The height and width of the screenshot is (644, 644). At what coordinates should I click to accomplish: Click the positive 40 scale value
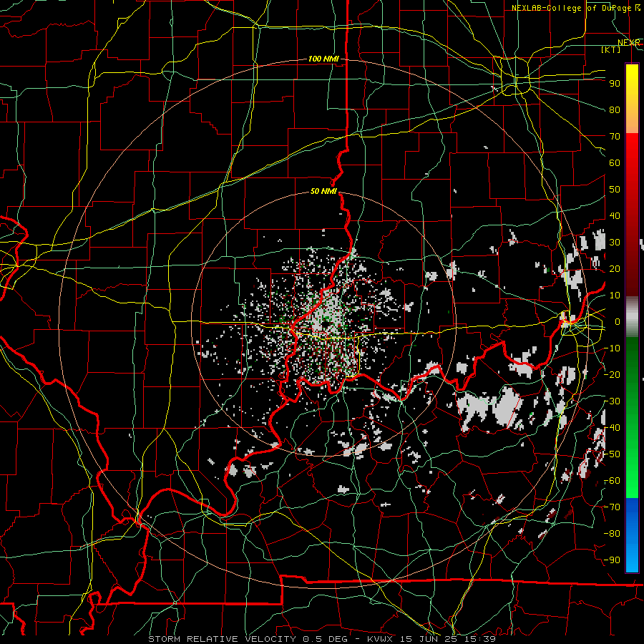[x=615, y=216]
